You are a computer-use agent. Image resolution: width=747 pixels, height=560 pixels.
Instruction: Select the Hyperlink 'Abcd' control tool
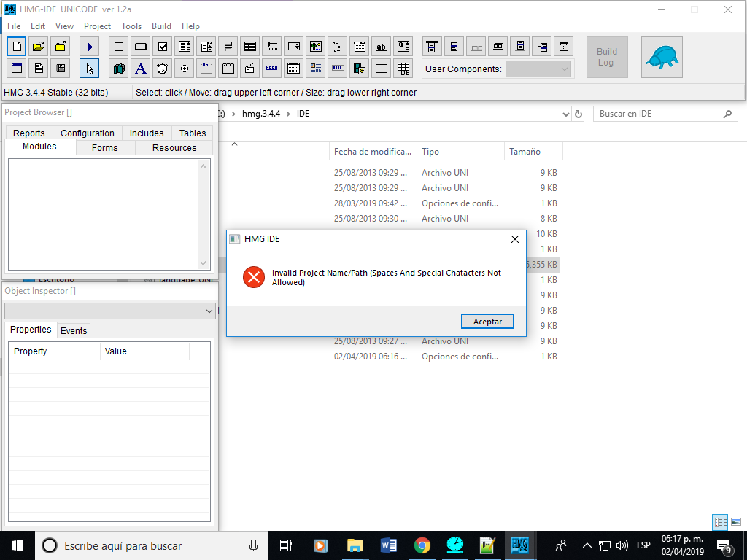pyautogui.click(x=272, y=69)
